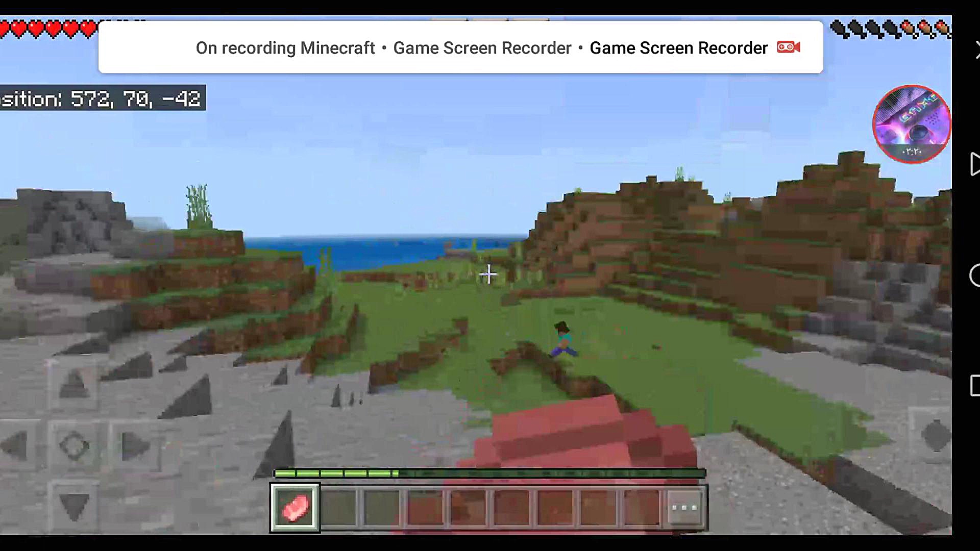Select the fifth hotbar slot
The height and width of the screenshot is (551, 980).
tap(468, 508)
